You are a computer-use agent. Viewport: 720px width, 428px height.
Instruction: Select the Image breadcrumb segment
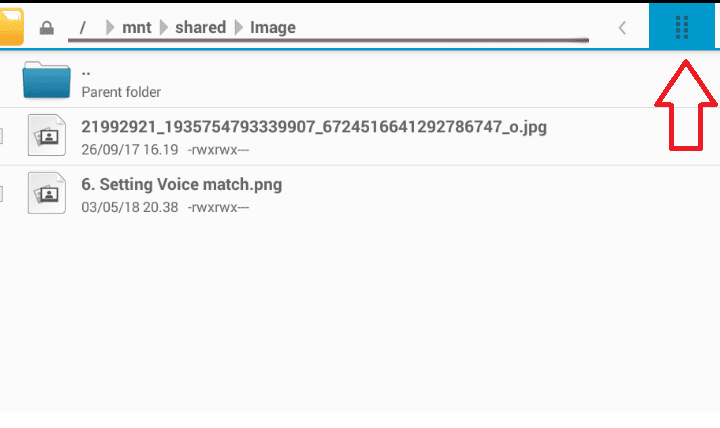[x=273, y=28]
